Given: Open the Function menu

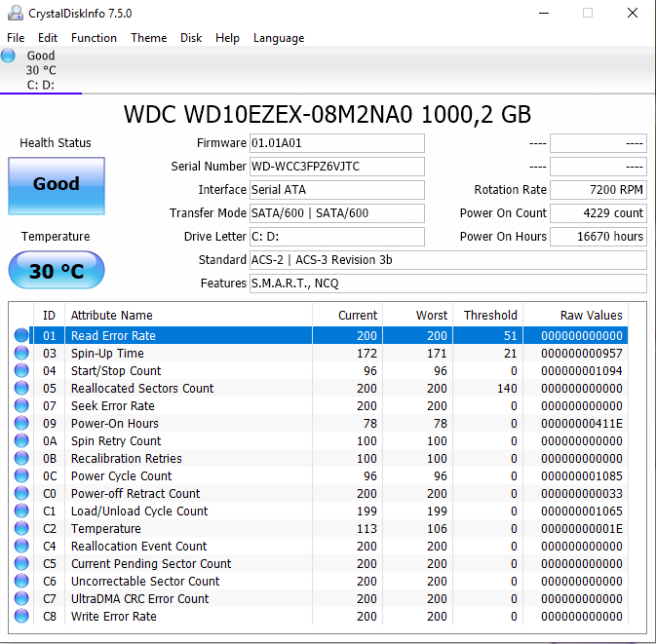Looking at the screenshot, I should click(x=94, y=38).
